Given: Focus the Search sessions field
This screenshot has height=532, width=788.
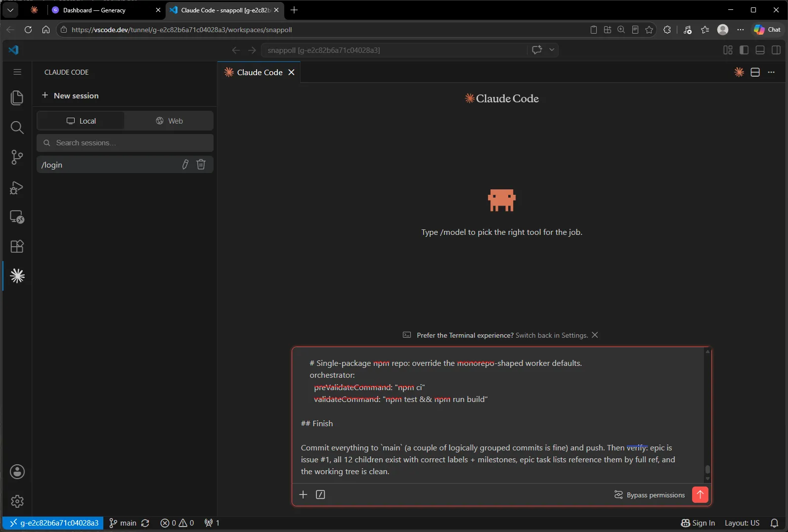Looking at the screenshot, I should pyautogui.click(x=125, y=143).
